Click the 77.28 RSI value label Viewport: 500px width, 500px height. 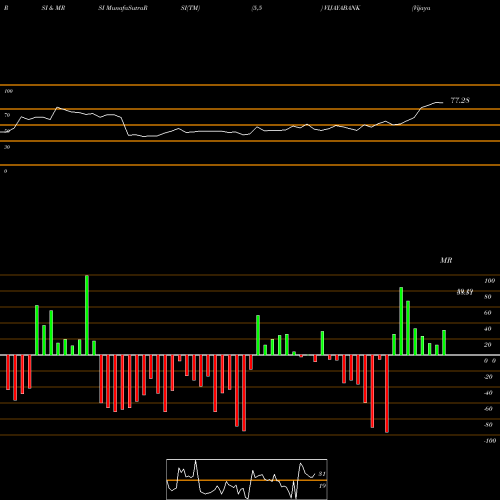click(x=460, y=100)
